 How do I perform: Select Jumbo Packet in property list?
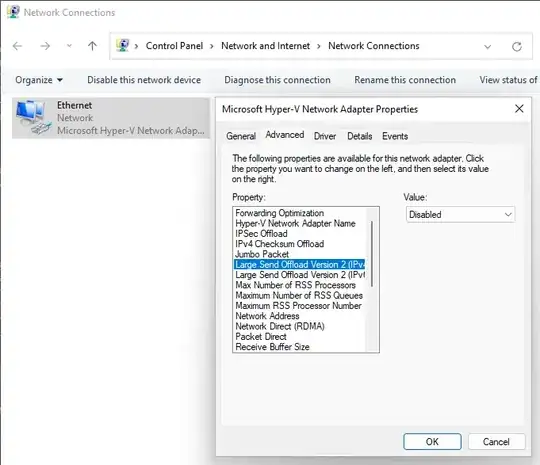click(x=262, y=254)
